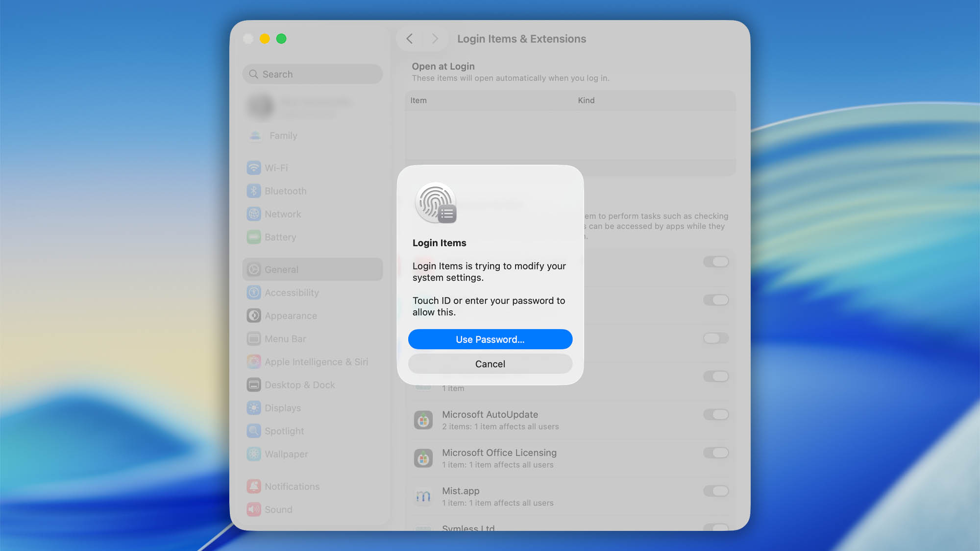Open Network settings via its globe icon
This screenshot has width=980, height=551.
coord(254,214)
